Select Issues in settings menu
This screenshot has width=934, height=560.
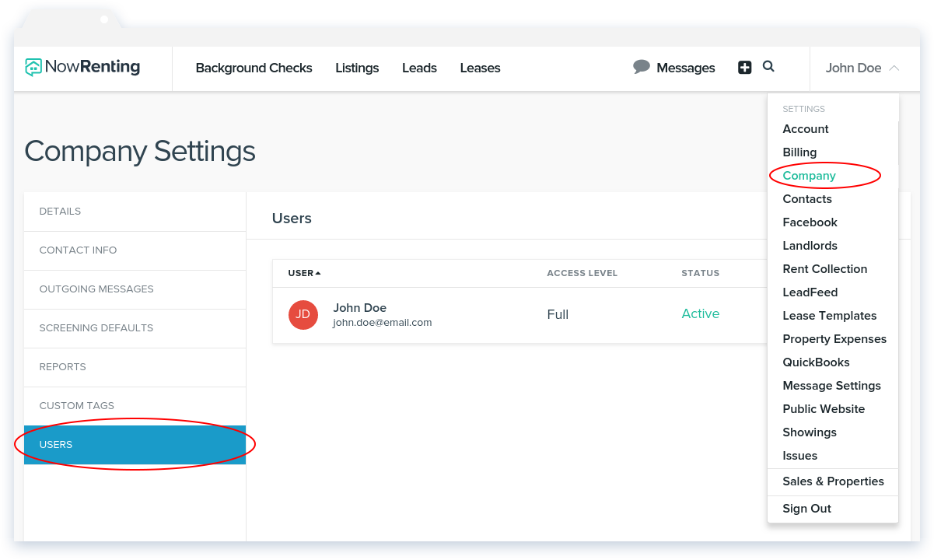click(799, 456)
